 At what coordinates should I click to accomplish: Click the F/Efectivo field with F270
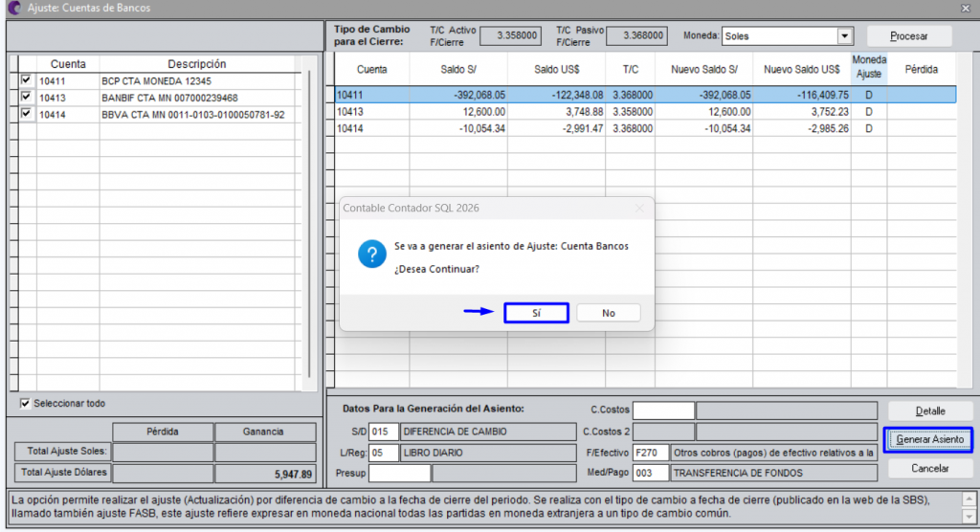point(651,453)
